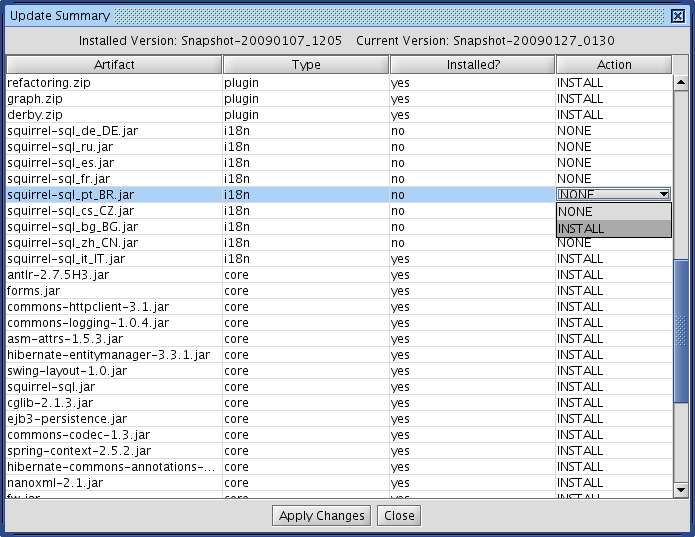Choose INSTALL from the open action dropdown

(x=613, y=228)
